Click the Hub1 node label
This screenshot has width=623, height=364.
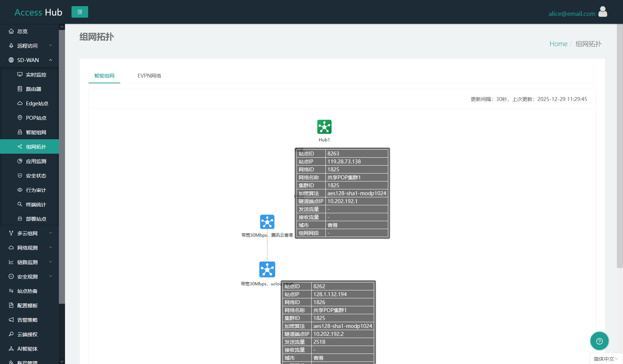[324, 140]
